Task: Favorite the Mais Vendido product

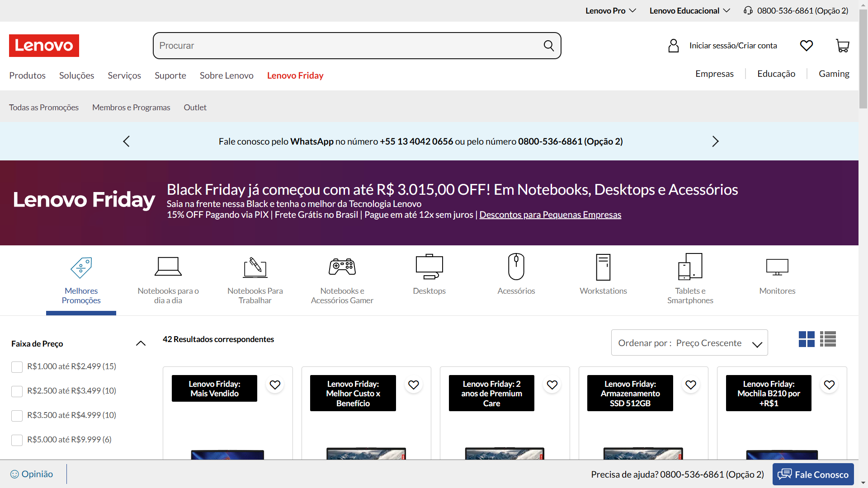Action: pyautogui.click(x=275, y=385)
